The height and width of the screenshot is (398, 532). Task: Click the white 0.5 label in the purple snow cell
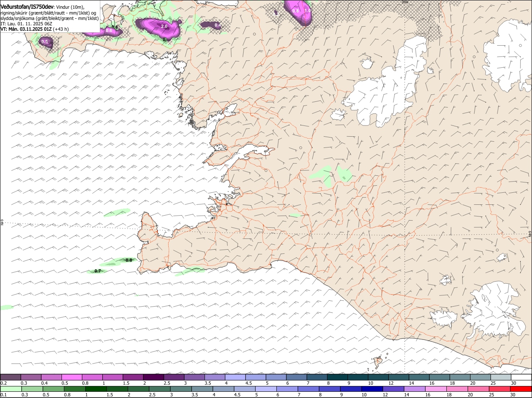[x=45, y=42]
